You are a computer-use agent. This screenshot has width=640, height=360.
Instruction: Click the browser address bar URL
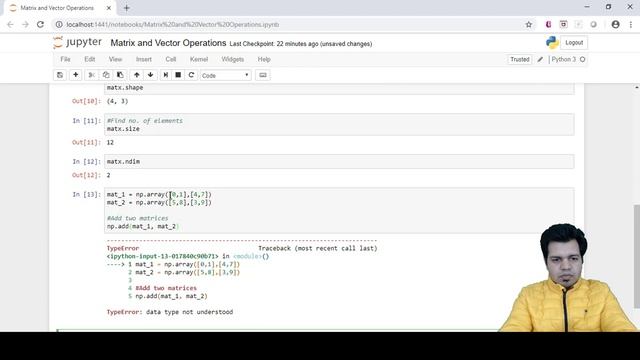[173, 24]
